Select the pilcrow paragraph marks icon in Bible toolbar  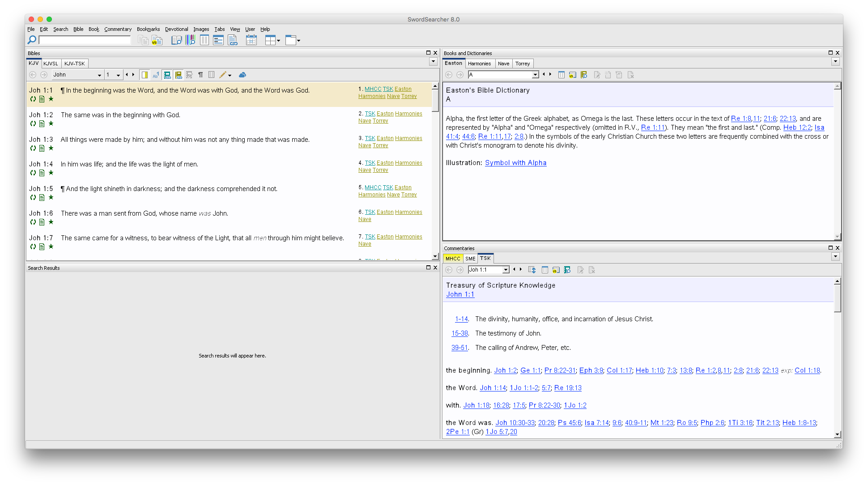point(201,75)
